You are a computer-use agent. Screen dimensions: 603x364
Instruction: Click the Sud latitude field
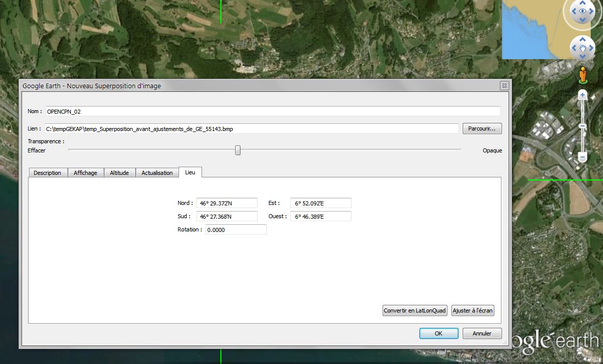point(227,216)
